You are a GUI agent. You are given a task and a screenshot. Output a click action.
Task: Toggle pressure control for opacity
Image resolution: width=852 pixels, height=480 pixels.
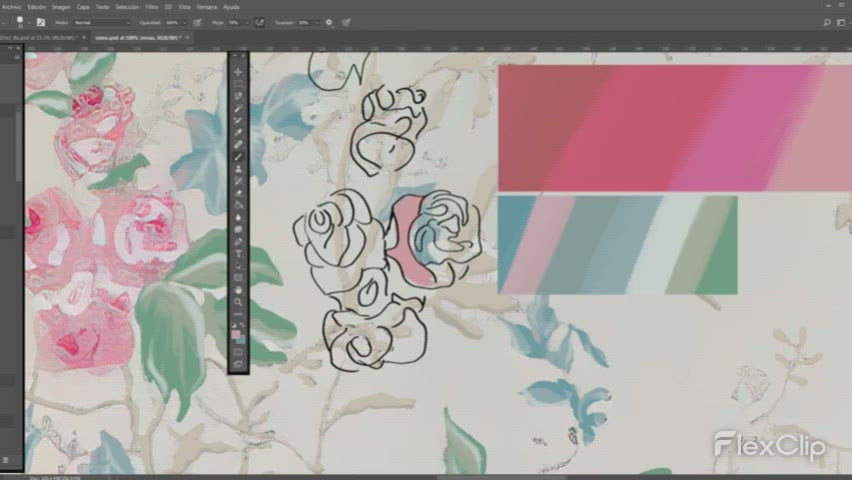point(197,21)
